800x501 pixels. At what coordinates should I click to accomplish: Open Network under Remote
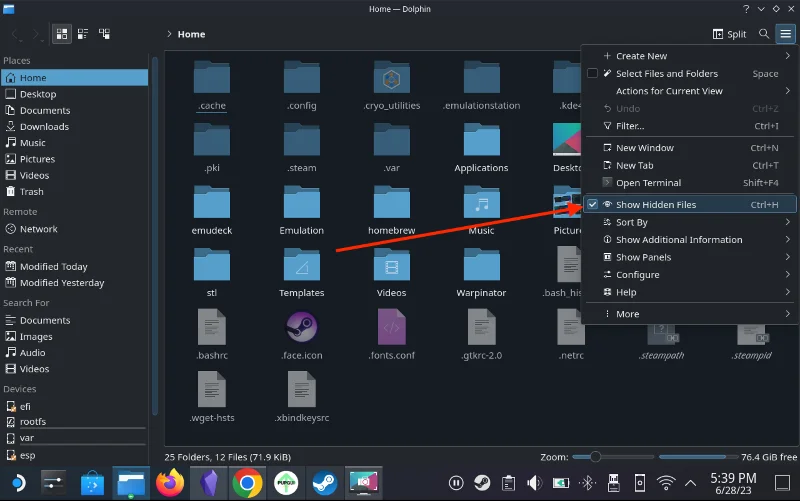pos(75,229)
